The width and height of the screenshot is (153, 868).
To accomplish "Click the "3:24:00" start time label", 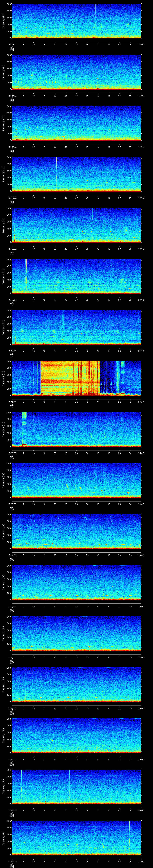I will point(12,555).
